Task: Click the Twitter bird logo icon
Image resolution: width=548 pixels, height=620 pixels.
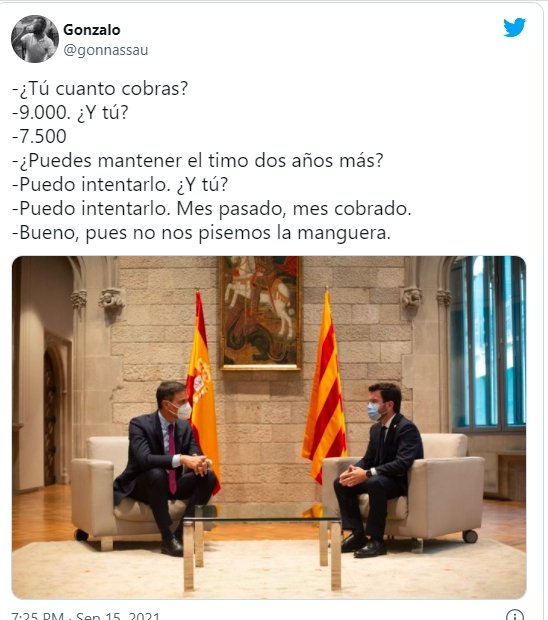Action: [514, 28]
